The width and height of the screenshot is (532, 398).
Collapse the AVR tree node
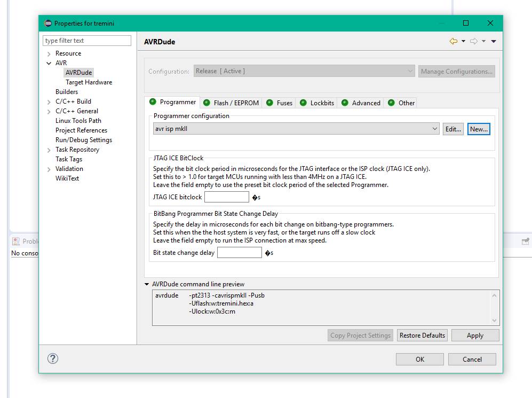pyautogui.click(x=49, y=63)
